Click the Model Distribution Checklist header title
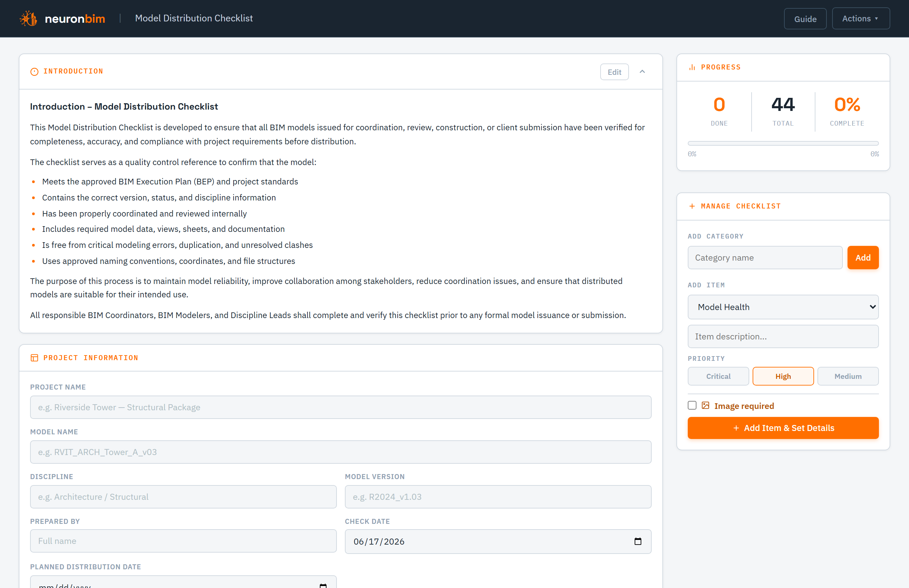Screen dimensions: 909x588 pyautogui.click(x=194, y=18)
